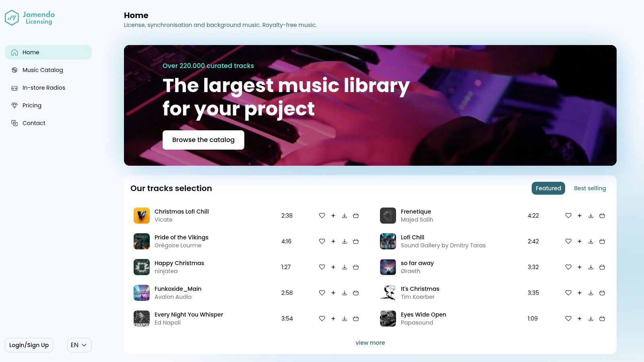Open the EN language dropdown
Viewport: 644px width, 362px height.
coord(79,345)
